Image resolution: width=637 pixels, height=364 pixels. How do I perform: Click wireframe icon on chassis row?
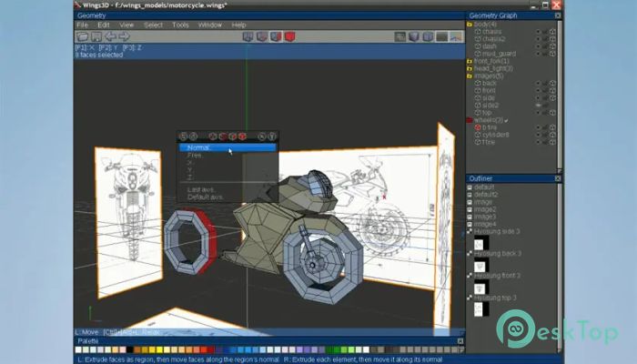pos(552,32)
